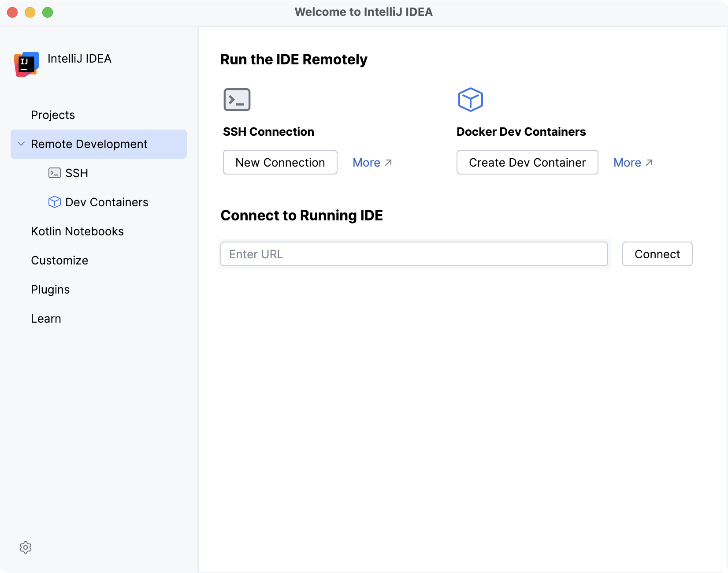728x573 pixels.
Task: Open the Learn section
Action: click(x=46, y=318)
